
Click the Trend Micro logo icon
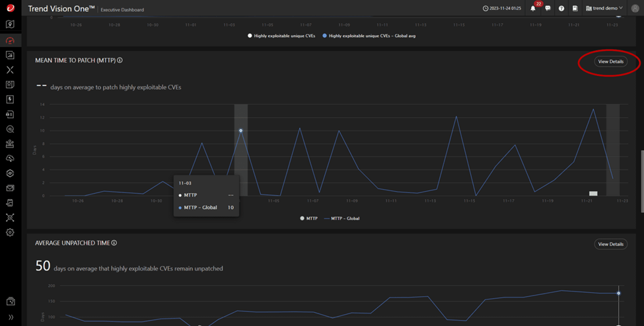pos(10,8)
